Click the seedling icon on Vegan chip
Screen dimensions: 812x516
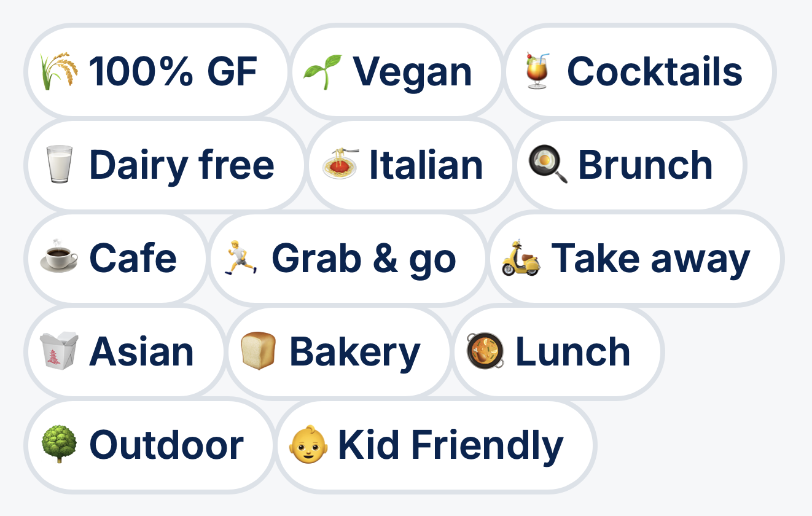[x=322, y=71]
